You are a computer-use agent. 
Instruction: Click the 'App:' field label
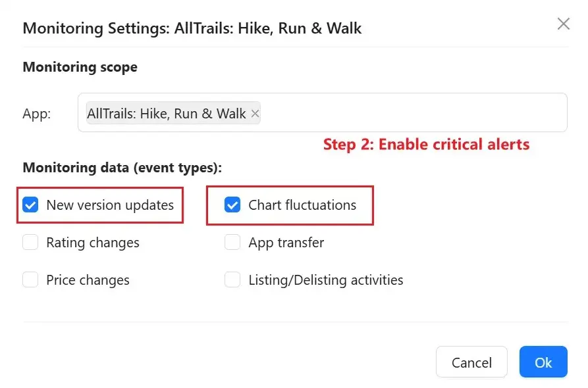(37, 114)
